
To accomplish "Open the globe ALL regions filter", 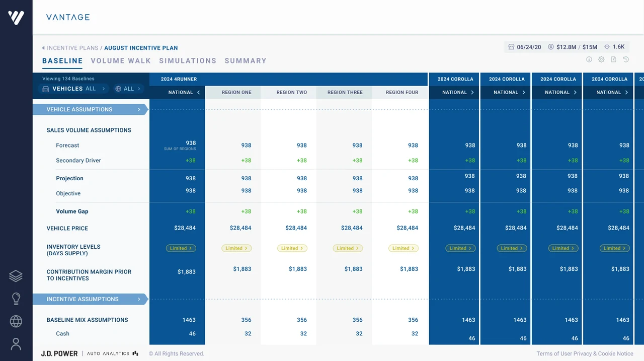I will click(x=128, y=89).
